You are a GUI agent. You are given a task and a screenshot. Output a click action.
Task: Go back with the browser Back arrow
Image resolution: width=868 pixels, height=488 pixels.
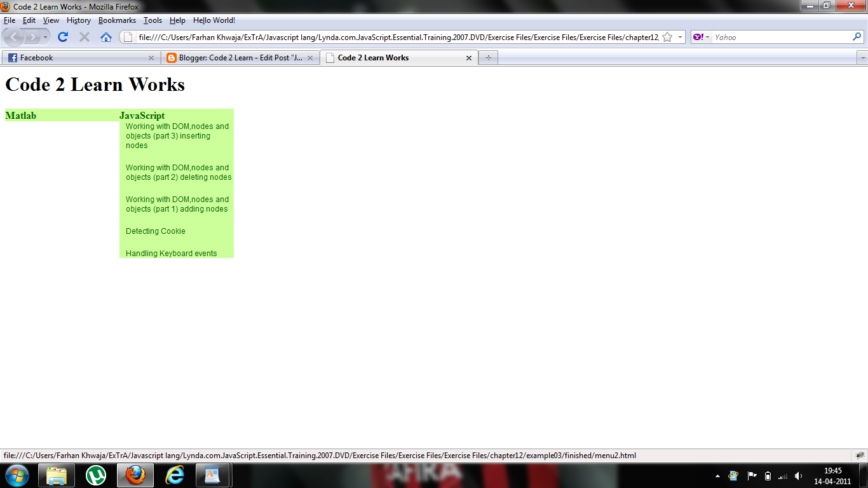[x=14, y=37]
